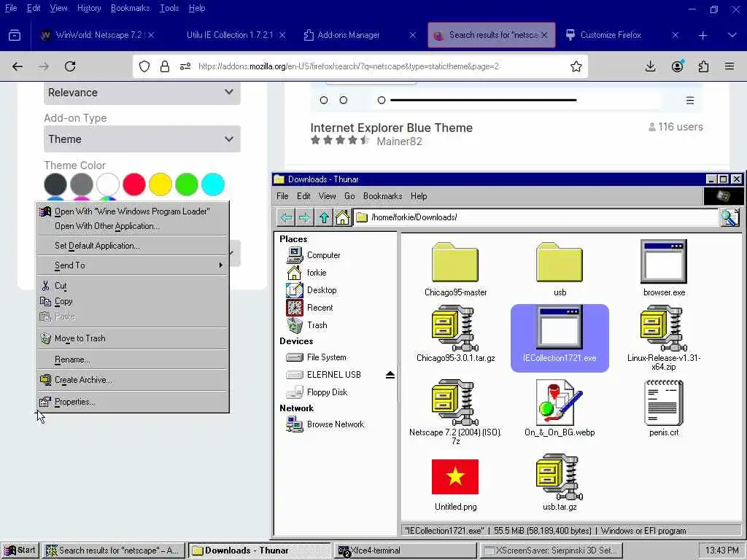747x560 pixels.
Task: Open home folder from Thunar toolbar
Action: point(342,217)
